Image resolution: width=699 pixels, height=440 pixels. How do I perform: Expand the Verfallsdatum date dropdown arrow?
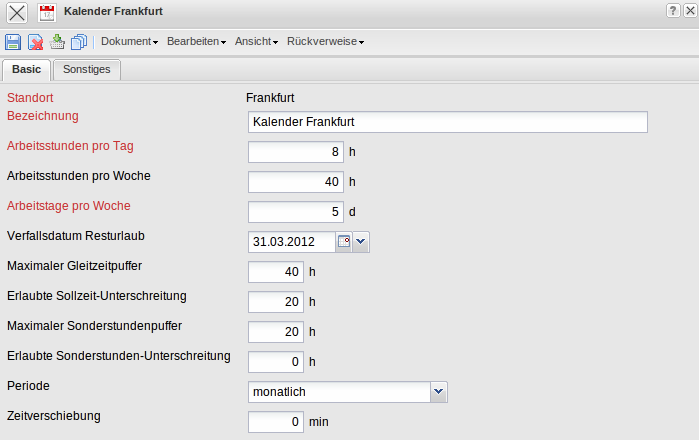click(361, 242)
